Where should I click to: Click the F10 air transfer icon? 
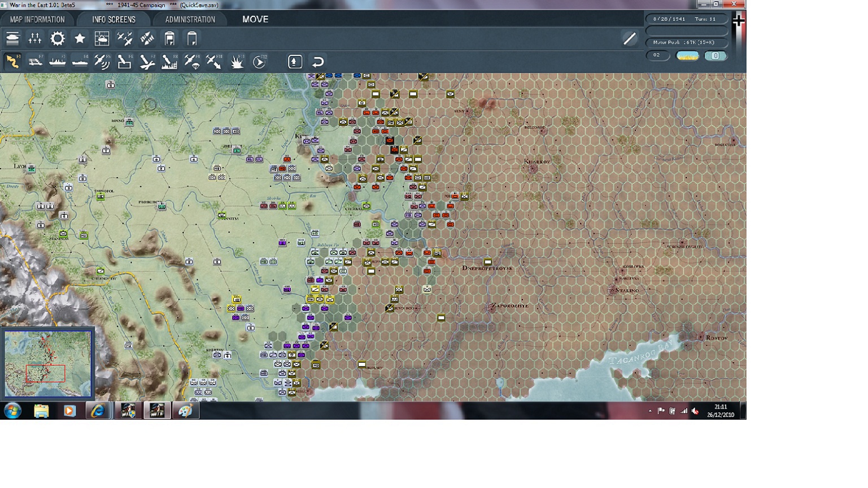[214, 61]
